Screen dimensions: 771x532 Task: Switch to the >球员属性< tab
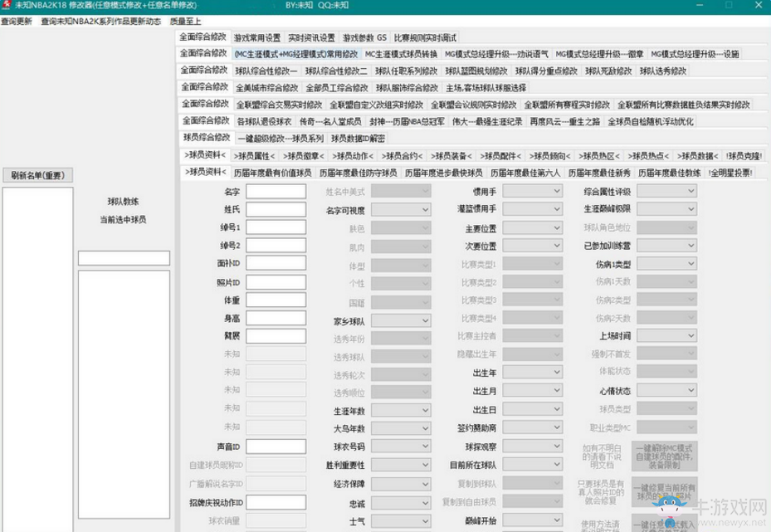(x=254, y=156)
